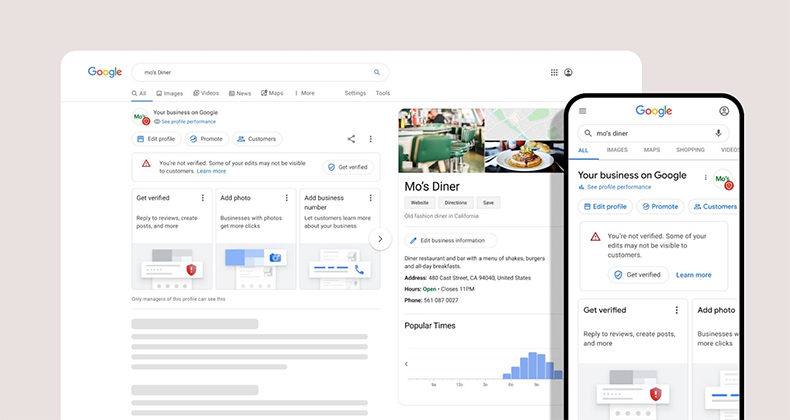Tap the Google logo on phone
Image resolution: width=790 pixels, height=420 pixels.
pyautogui.click(x=653, y=111)
